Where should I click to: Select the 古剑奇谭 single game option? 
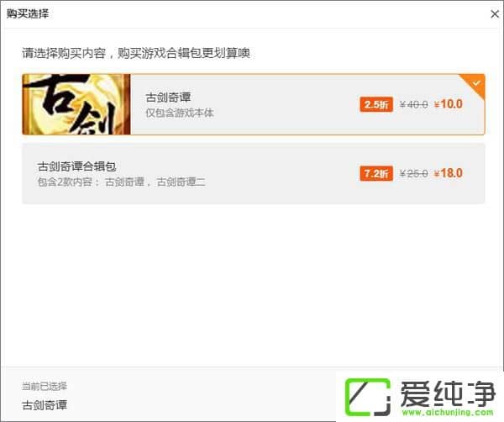[254, 104]
